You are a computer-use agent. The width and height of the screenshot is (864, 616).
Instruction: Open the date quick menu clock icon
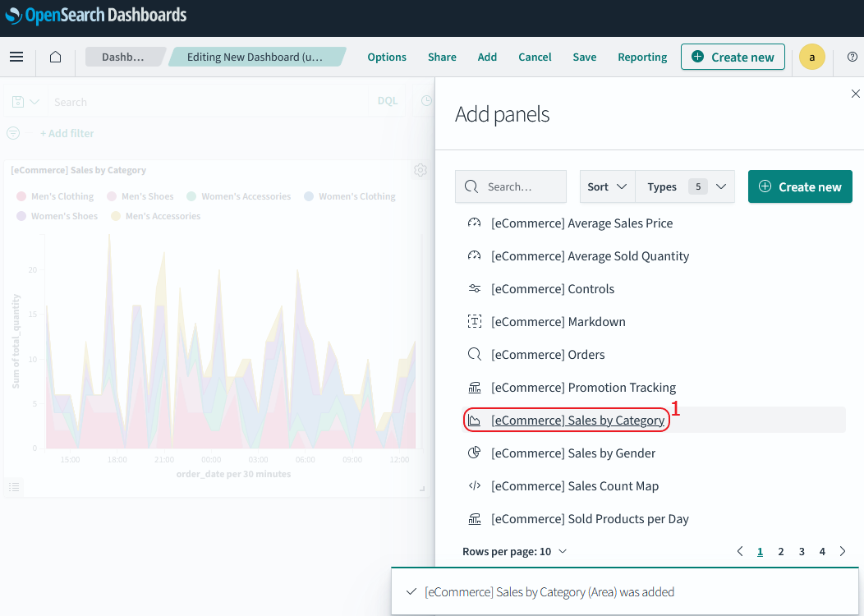coord(426,101)
